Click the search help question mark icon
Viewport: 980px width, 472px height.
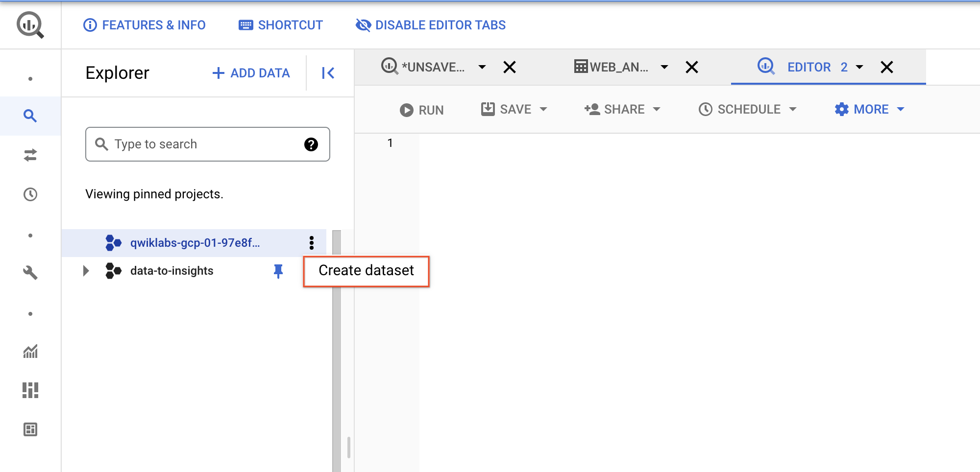tap(311, 144)
